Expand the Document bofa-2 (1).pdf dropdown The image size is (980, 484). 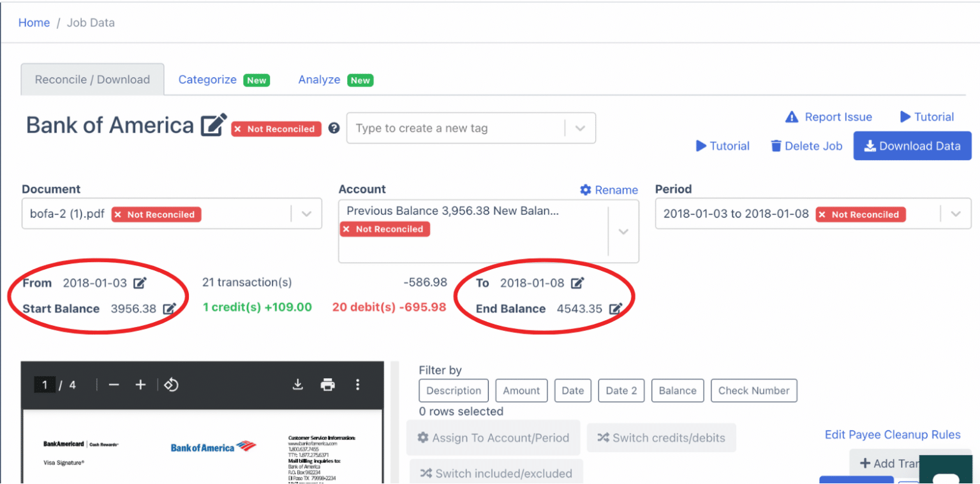click(306, 214)
